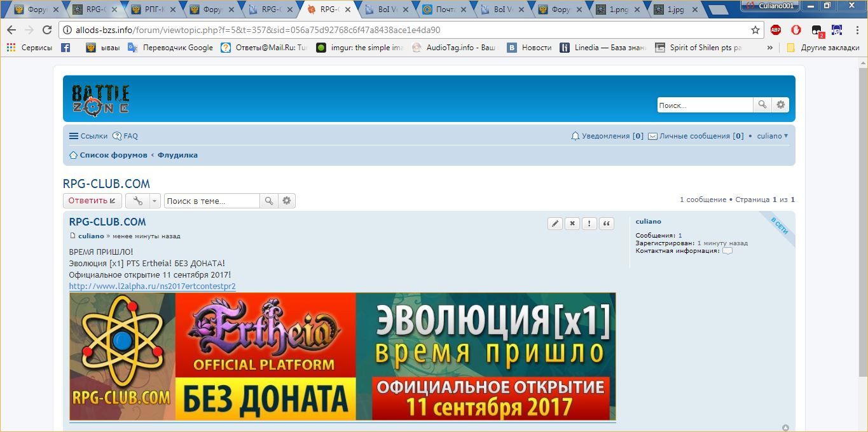Click the 'менее минуты назад' timestamp

[146, 236]
